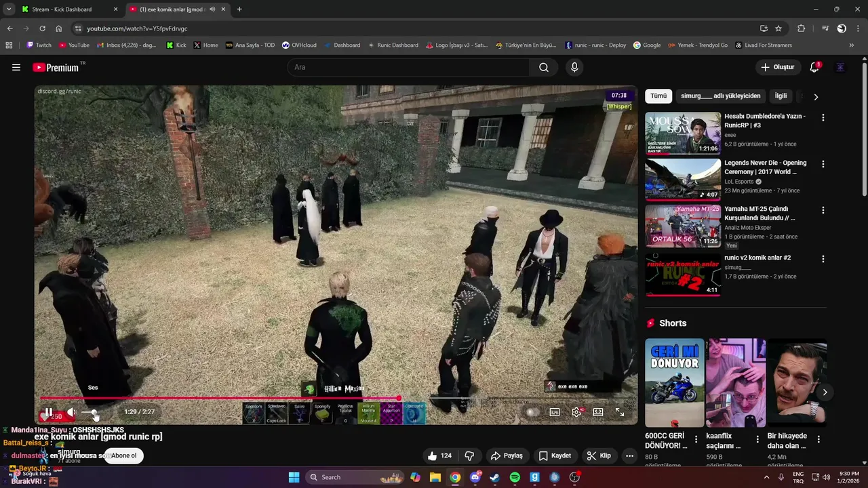Open the YouTube guide hamburger menu
Screen dimensions: 868x488
coord(16,67)
